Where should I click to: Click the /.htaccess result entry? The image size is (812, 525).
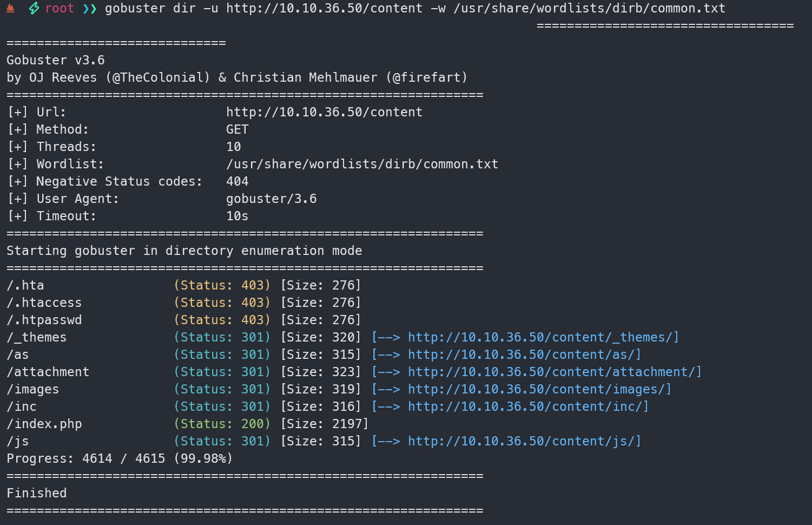tap(44, 303)
